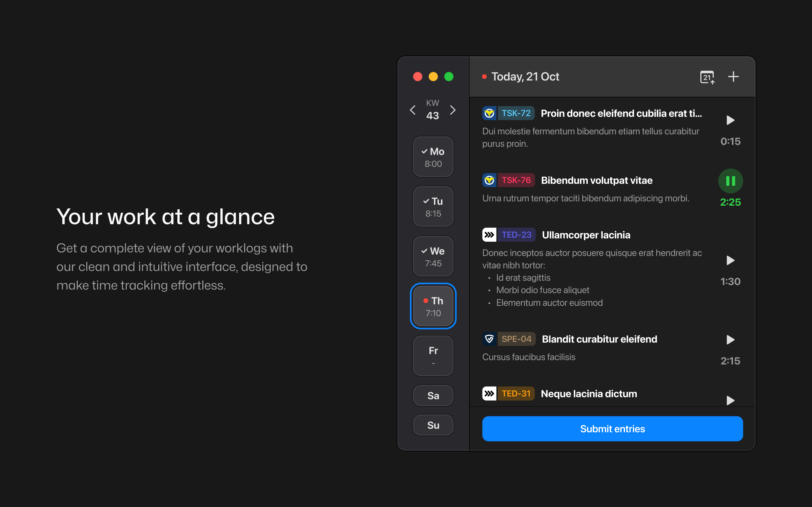Image resolution: width=812 pixels, height=507 pixels.
Task: Pause the running Bibendum volutpat vitae timer
Action: [731, 181]
